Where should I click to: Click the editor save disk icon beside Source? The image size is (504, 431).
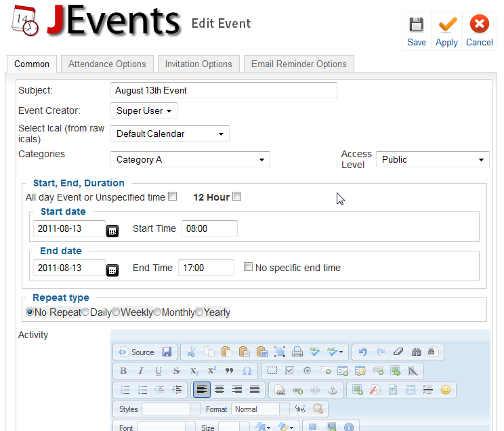[x=167, y=352]
